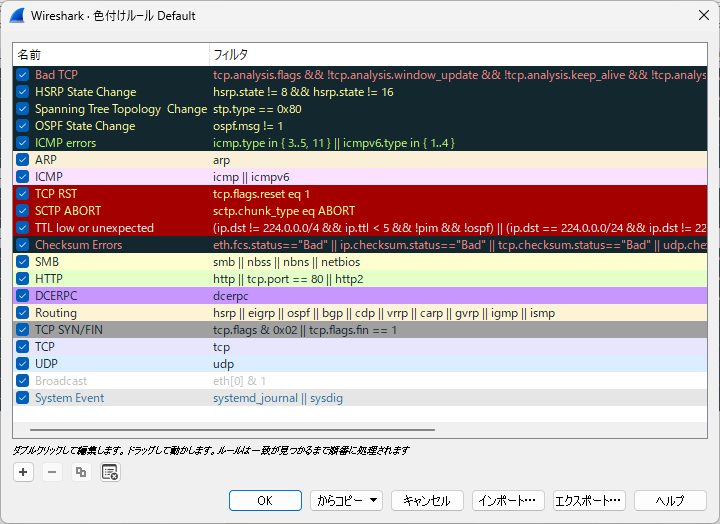Click the filter http || tcp.port == 80 || http2

[288, 279]
